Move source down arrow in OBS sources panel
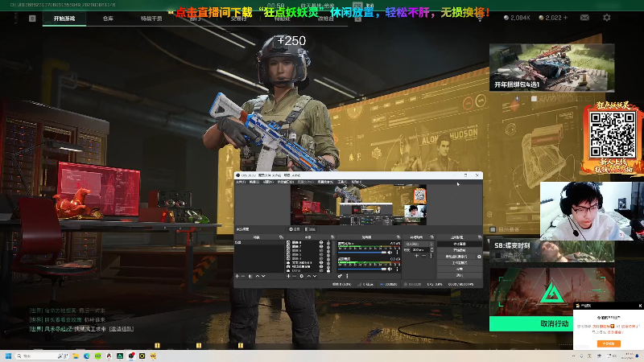Viewport: 644px width, 362px height. click(x=315, y=276)
